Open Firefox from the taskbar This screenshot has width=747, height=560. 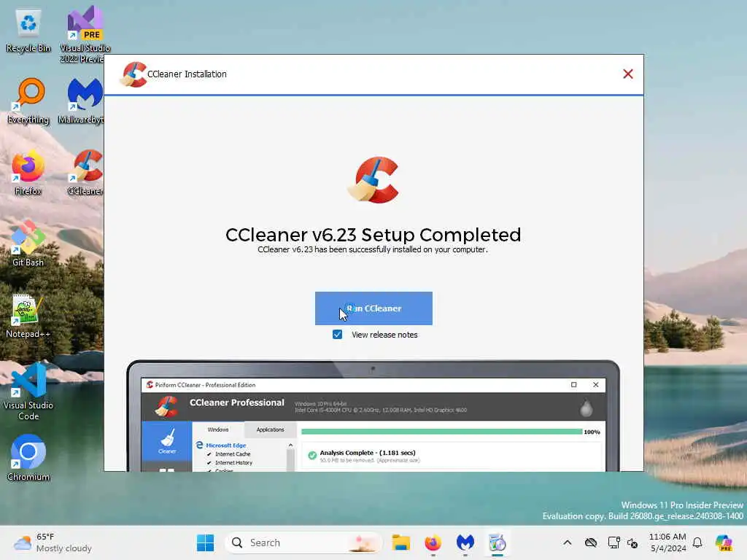[433, 542]
